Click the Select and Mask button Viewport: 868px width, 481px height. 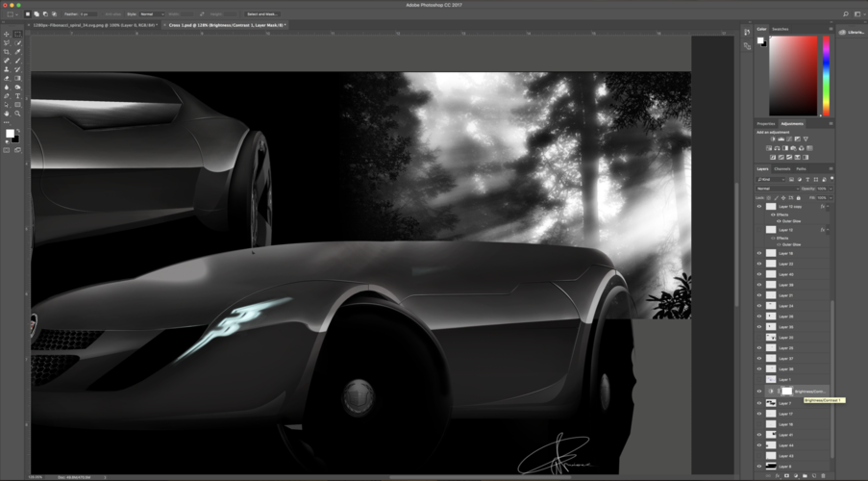click(262, 13)
